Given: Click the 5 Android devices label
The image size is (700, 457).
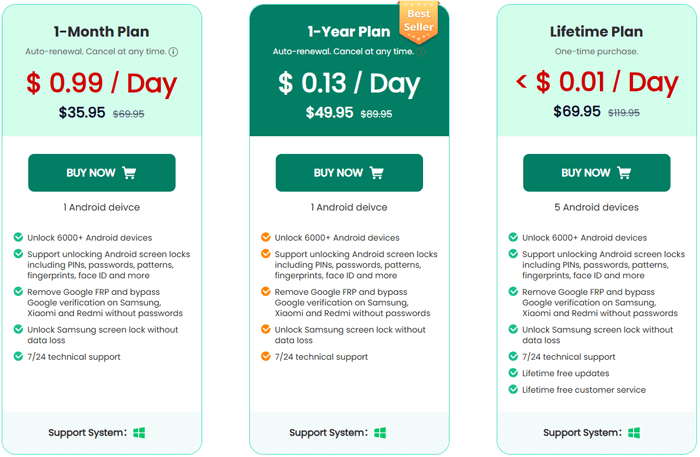Looking at the screenshot, I should [x=596, y=207].
